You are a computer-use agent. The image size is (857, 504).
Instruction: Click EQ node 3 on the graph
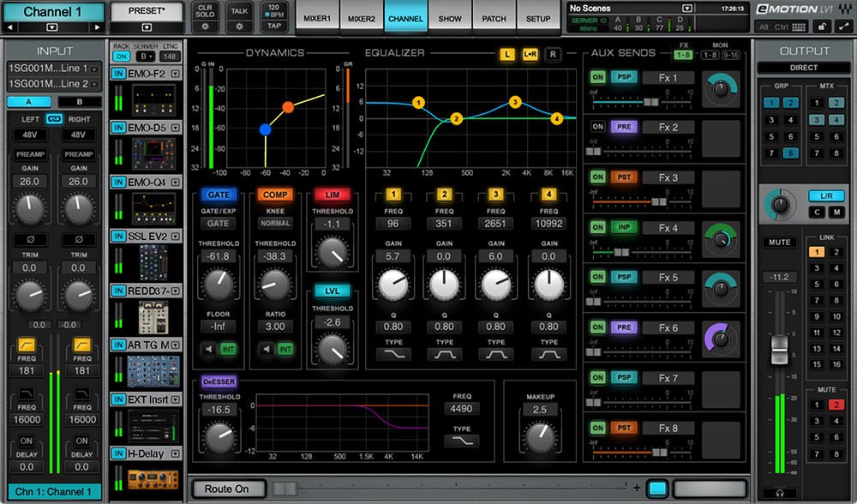click(515, 102)
